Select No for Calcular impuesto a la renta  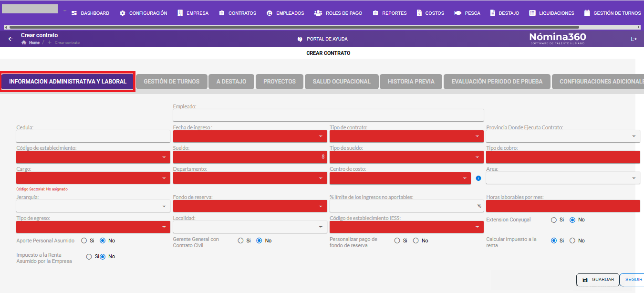[573, 241]
